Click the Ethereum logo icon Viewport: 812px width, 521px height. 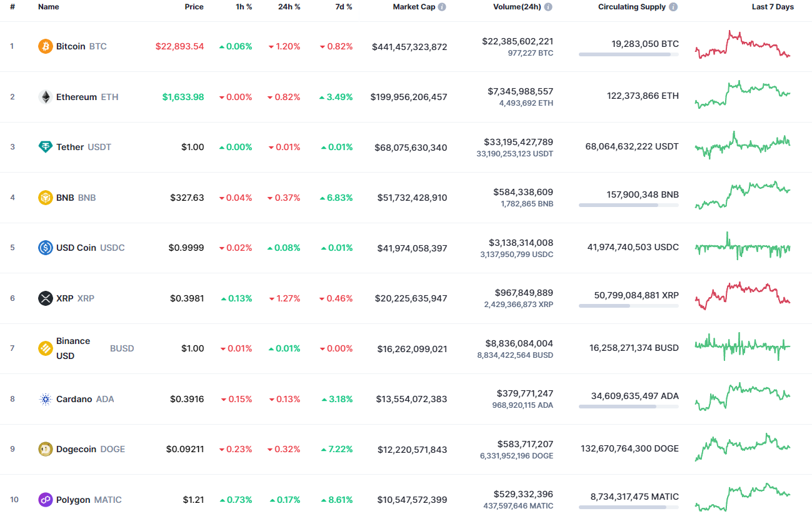point(44,96)
